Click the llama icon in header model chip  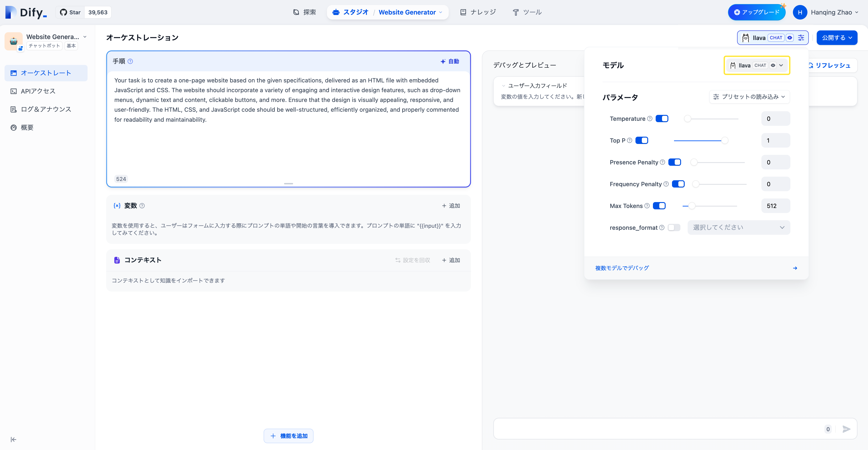745,38
